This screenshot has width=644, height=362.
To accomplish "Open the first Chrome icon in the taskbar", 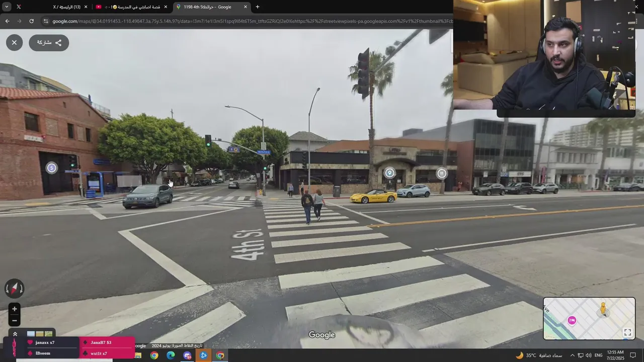I will (154, 355).
